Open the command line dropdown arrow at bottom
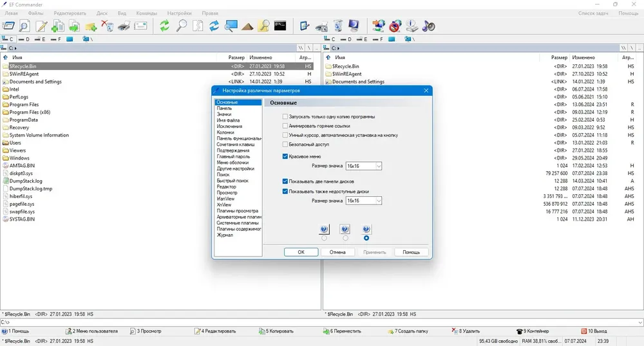The height and width of the screenshot is (346, 644). (x=640, y=323)
